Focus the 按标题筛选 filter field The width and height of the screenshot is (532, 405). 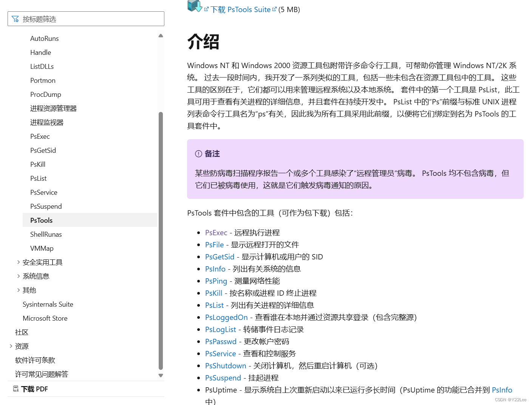point(86,19)
